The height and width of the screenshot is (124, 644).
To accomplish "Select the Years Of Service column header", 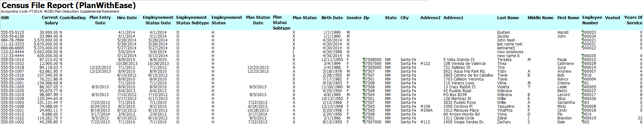I will (633, 20).
